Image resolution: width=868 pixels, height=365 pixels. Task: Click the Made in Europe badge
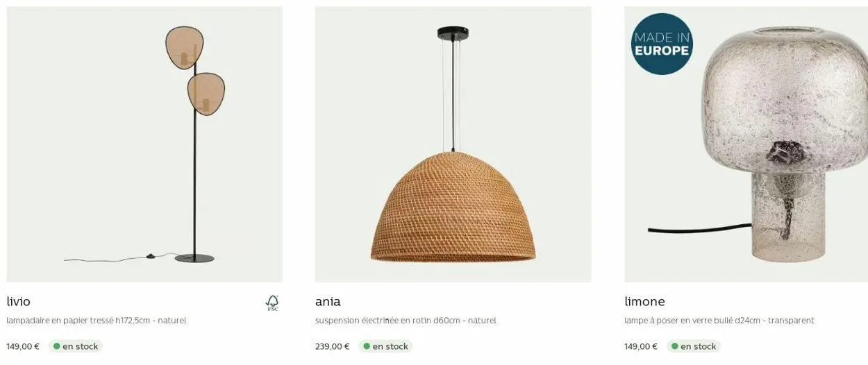[662, 44]
